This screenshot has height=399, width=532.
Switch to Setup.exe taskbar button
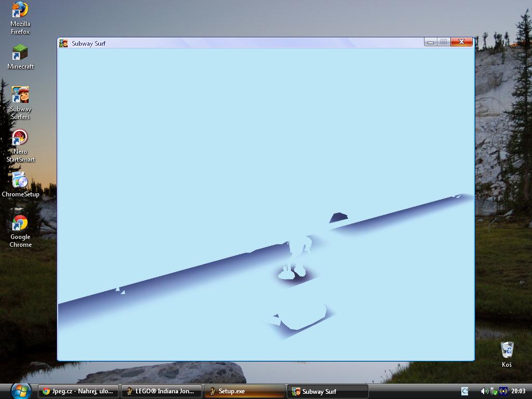click(245, 391)
